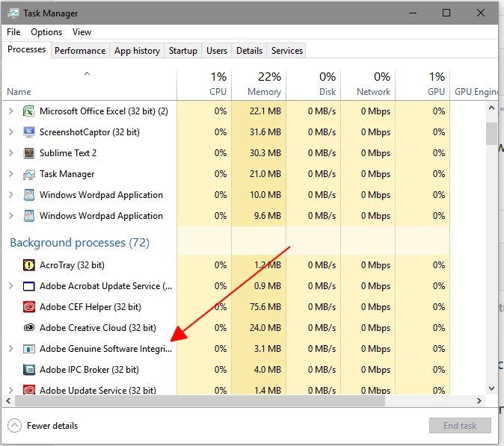The height and width of the screenshot is (446, 504).
Task: Click horizontal scrollbar right arrow
Action: [x=479, y=400]
